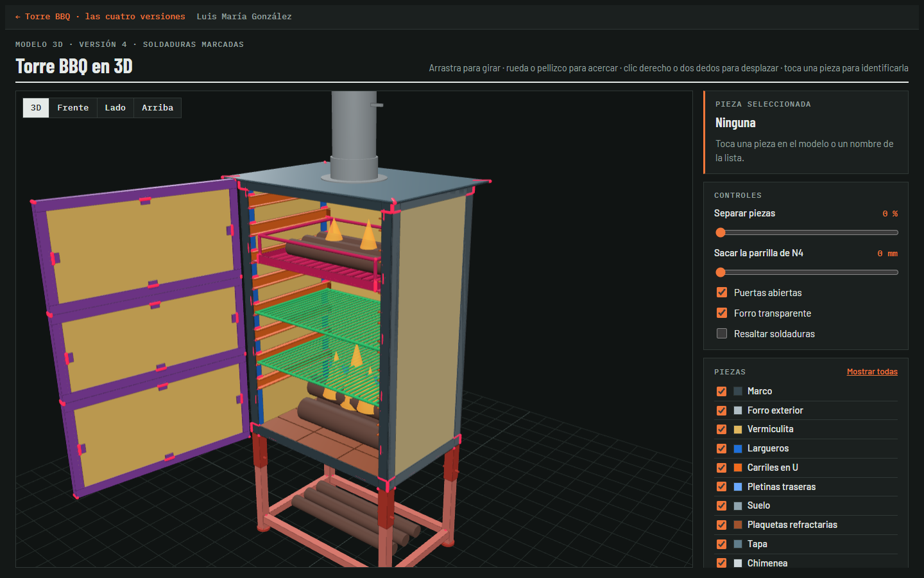Go back via '← Torre BBQ' link
The image size is (924, 578).
42,17
